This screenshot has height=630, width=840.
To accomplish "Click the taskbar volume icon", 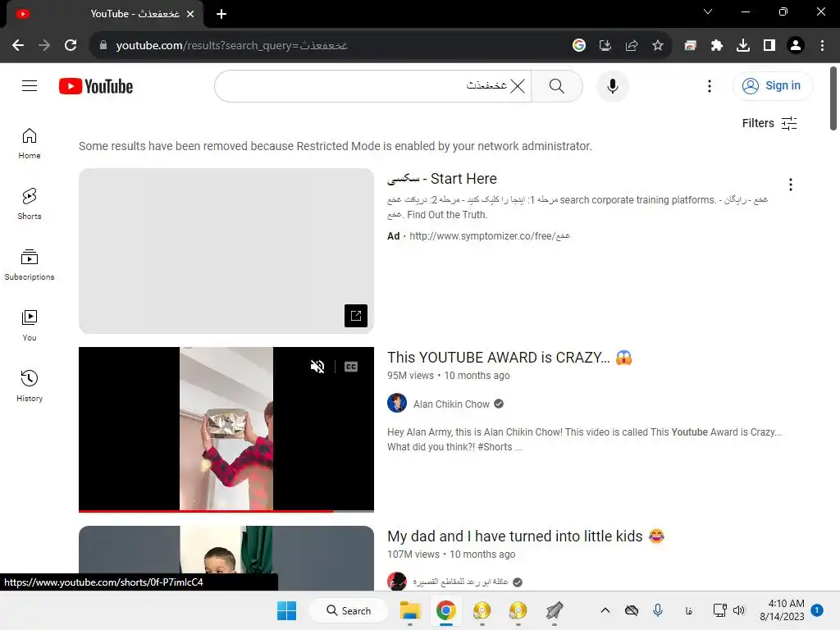I will [x=739, y=610].
